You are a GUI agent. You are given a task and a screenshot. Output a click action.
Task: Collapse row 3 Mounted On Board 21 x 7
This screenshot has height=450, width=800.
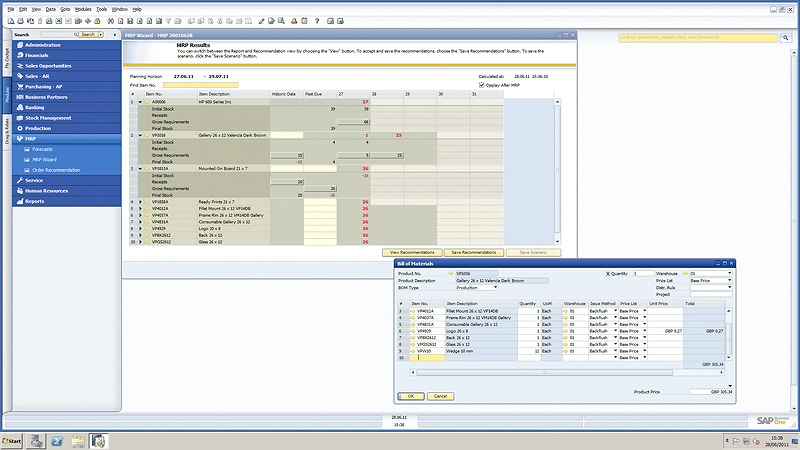tap(140, 168)
